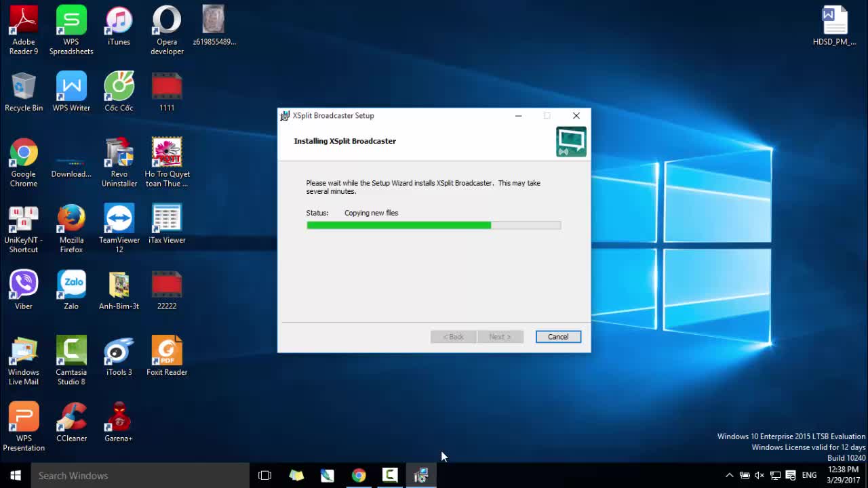
Task: Change ENG input language
Action: click(809, 476)
